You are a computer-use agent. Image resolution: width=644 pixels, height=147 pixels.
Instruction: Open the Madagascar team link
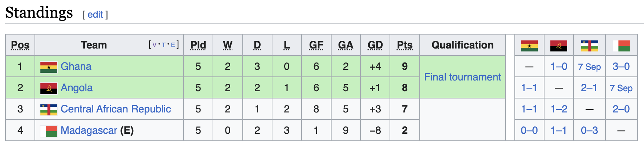(x=89, y=130)
